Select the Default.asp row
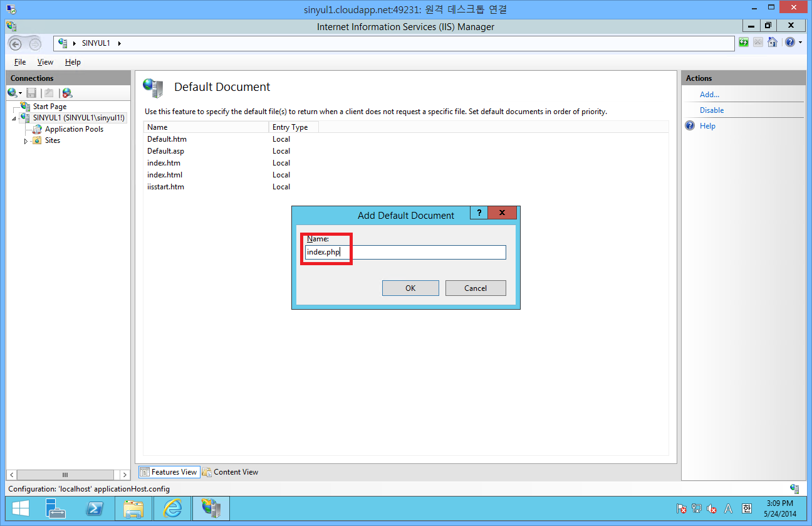Screen dimensions: 812x526 pos(405,151)
